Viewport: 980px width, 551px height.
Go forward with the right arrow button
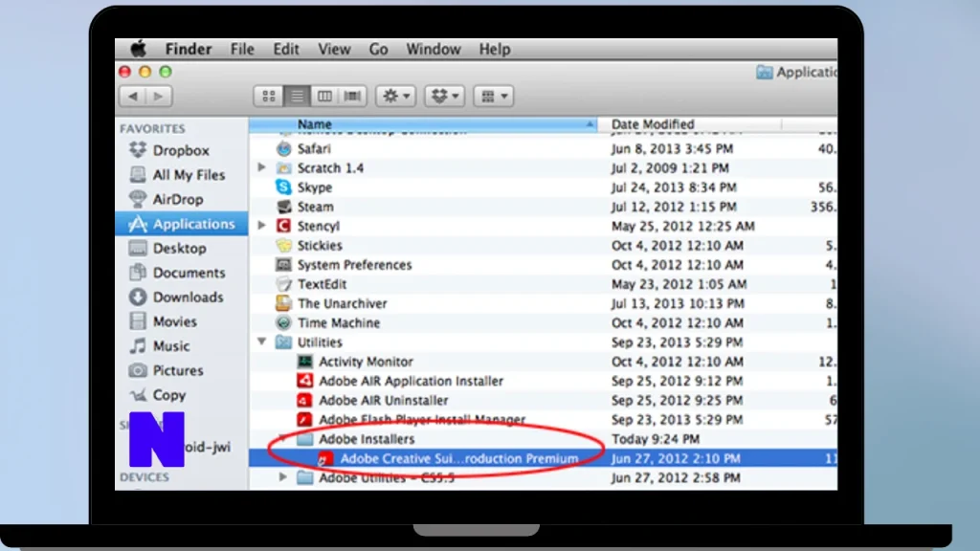point(159,97)
